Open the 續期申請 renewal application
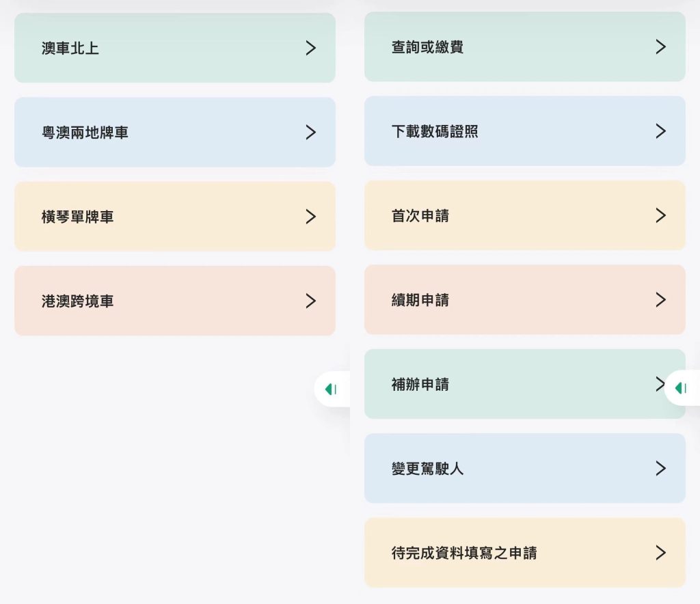Viewport: 700px width, 604px height. [525, 299]
